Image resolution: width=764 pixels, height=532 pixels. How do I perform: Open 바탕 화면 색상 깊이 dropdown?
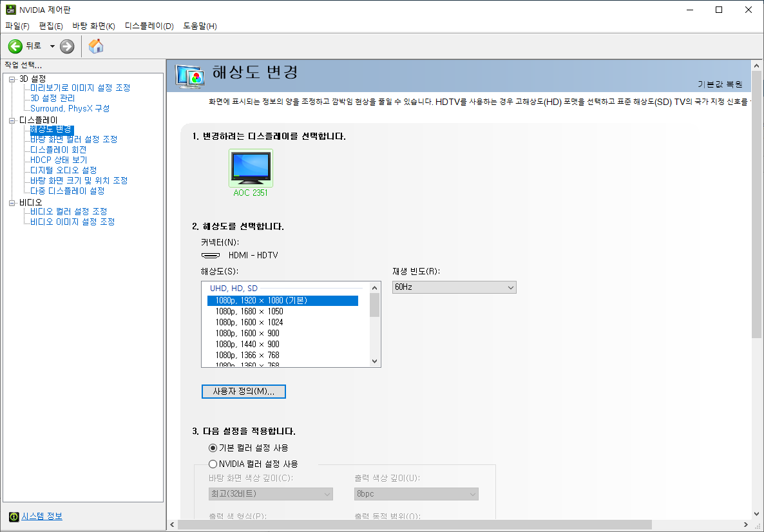(x=271, y=494)
